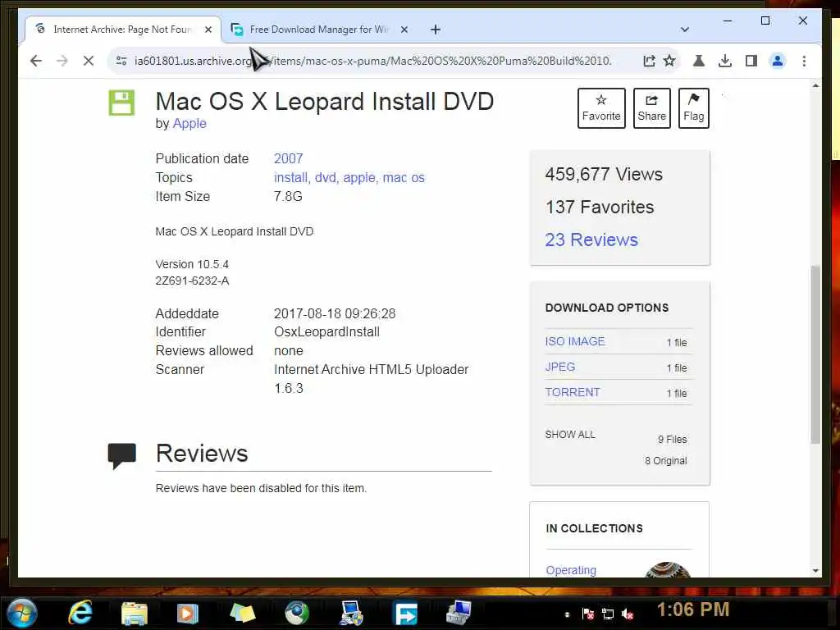Click the install topic link
The width and height of the screenshot is (840, 630).
pos(292,177)
